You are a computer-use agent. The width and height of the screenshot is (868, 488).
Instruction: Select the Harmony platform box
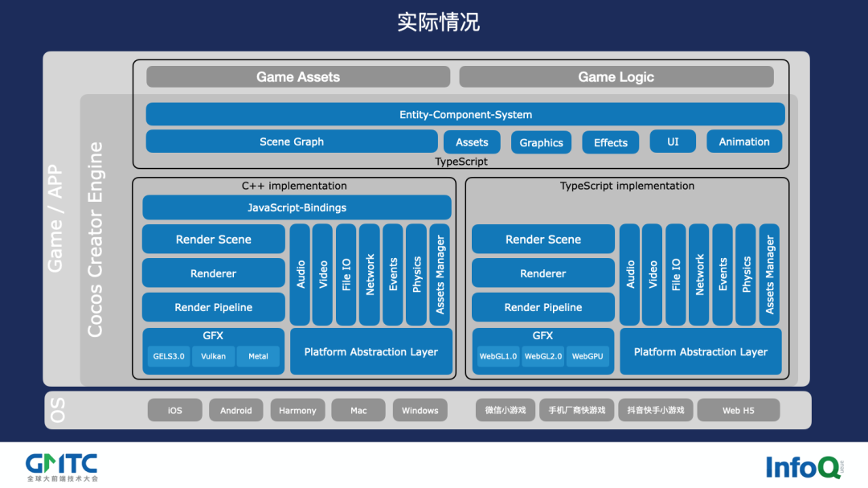[x=297, y=411]
